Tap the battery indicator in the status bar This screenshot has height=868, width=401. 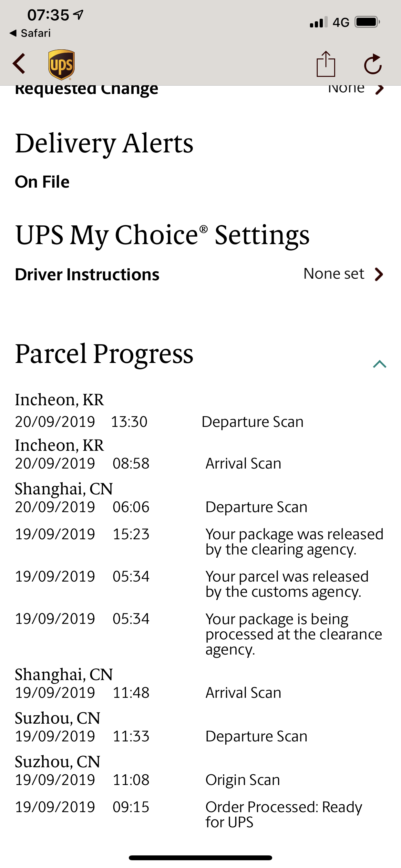[x=367, y=22]
